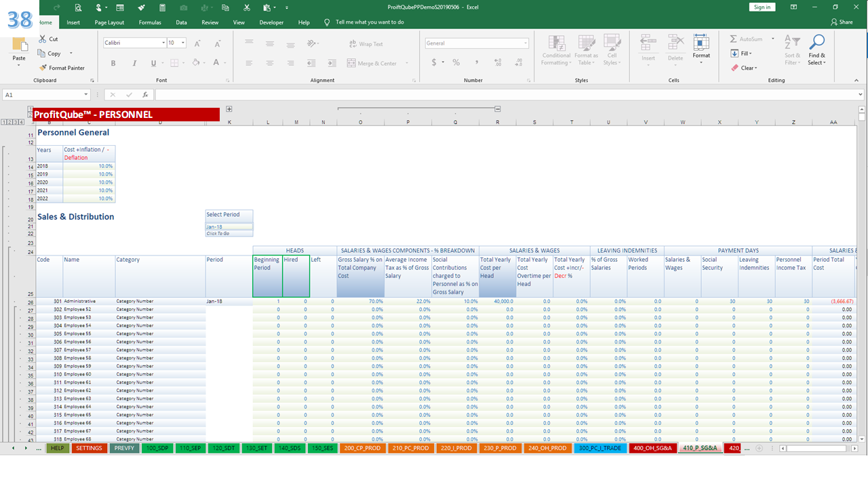Image resolution: width=868 pixels, height=488 pixels.
Task: Apply Comma Style format
Action: click(x=477, y=62)
